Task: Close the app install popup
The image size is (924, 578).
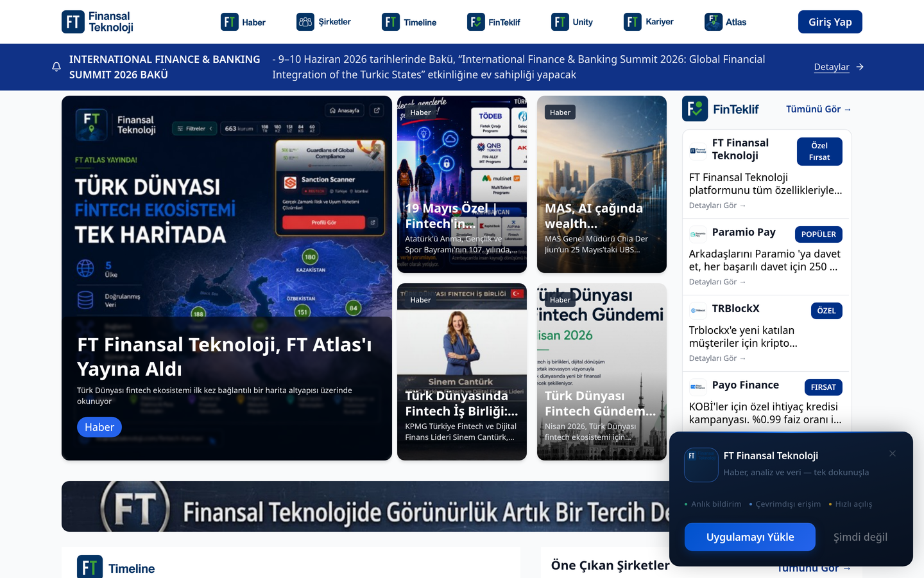Action: click(x=893, y=453)
